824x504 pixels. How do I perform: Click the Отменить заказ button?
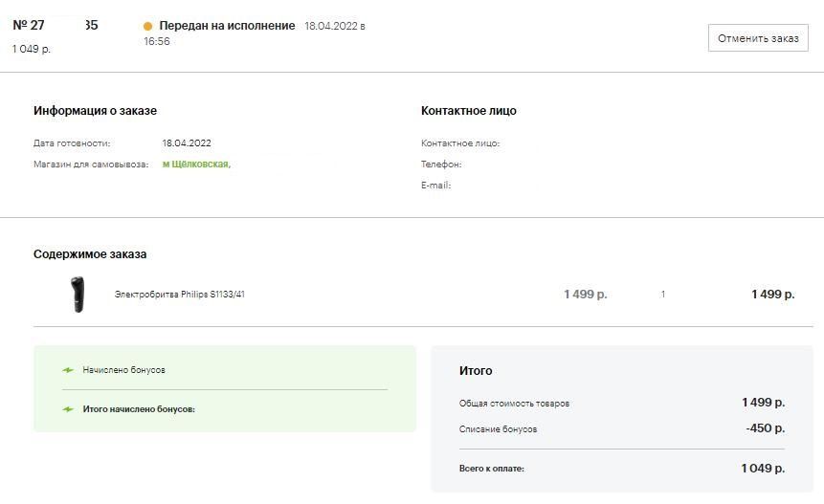coord(758,38)
